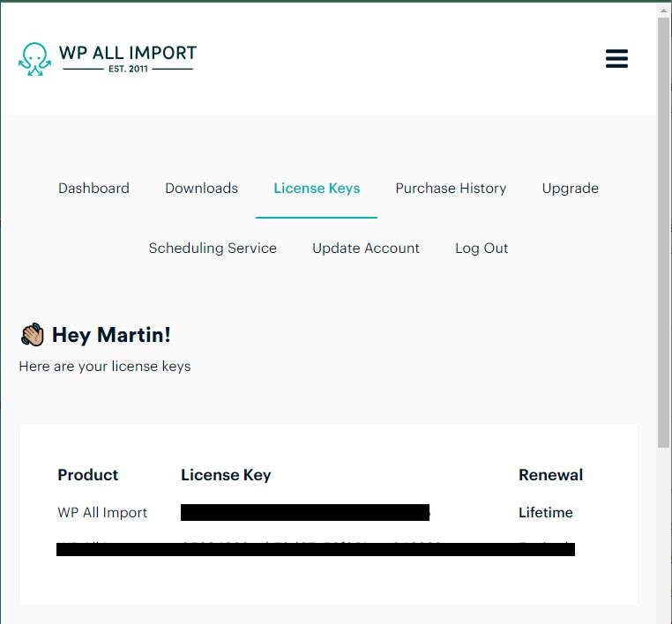Image resolution: width=672 pixels, height=624 pixels.
Task: Switch to the Downloads tab
Action: [201, 188]
